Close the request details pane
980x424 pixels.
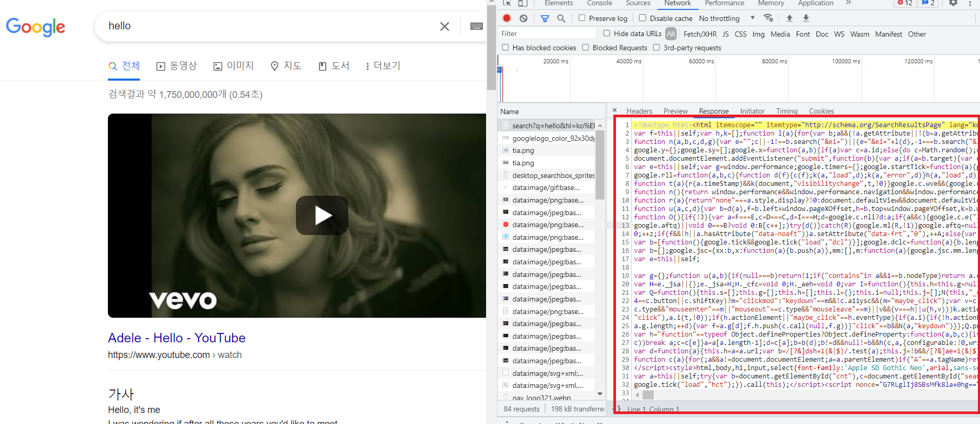click(x=614, y=110)
